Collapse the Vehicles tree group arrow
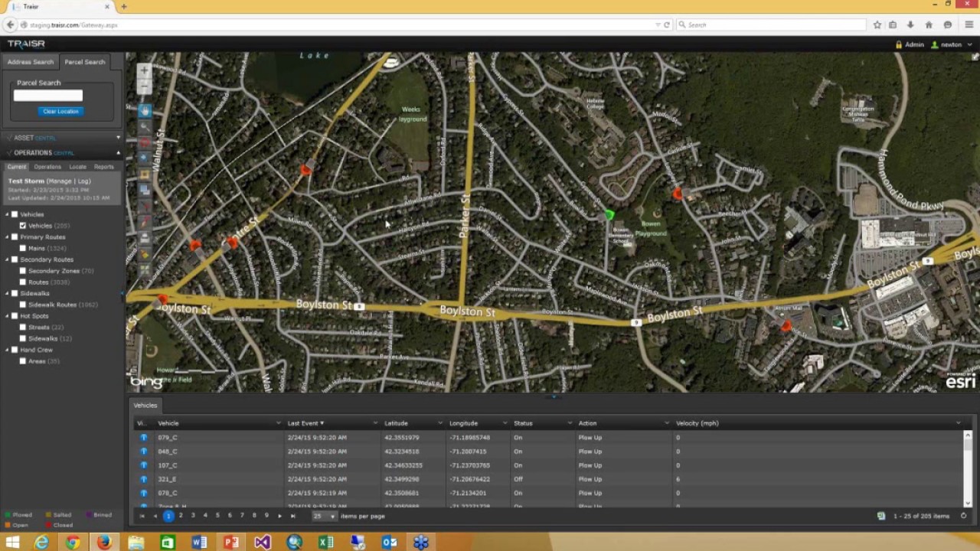The image size is (980, 551). click(7, 214)
